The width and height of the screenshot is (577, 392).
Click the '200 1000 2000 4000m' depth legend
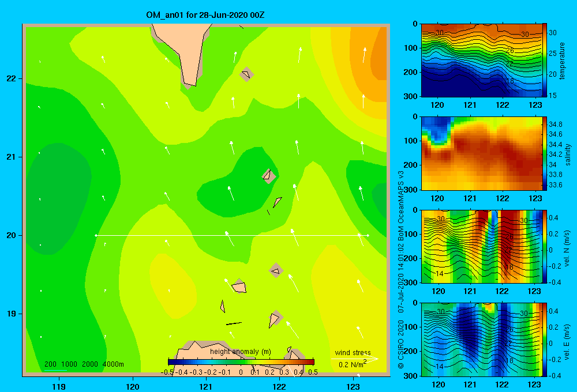point(84,364)
